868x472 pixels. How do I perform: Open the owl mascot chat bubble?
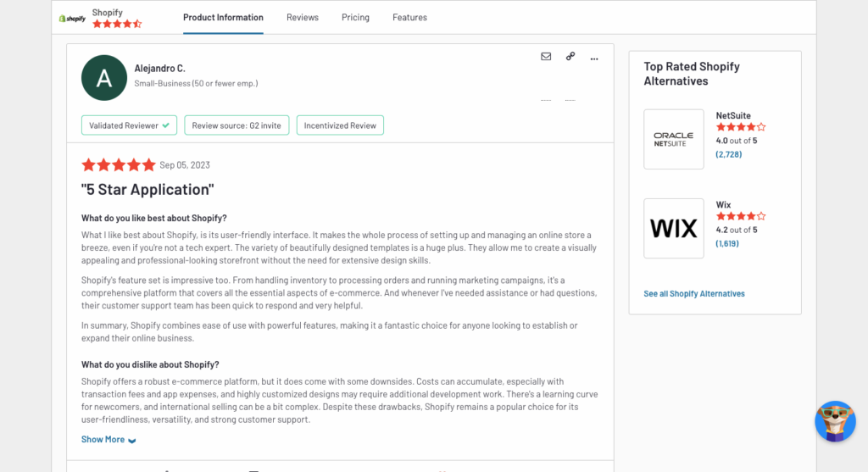835,421
